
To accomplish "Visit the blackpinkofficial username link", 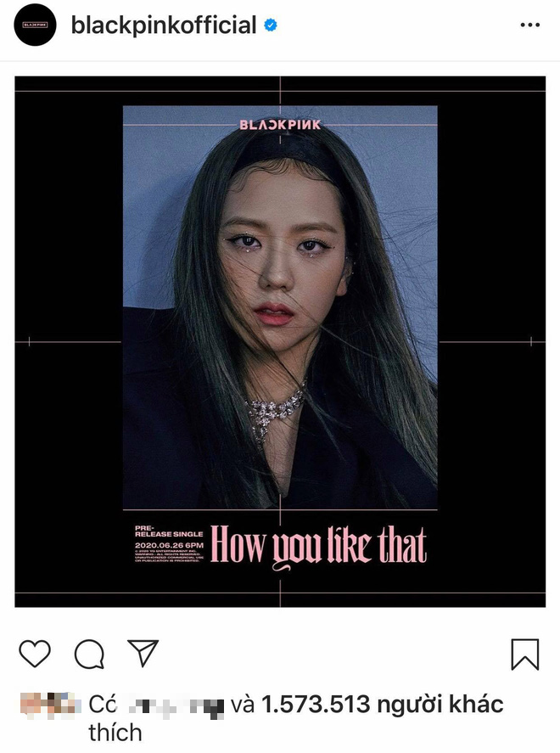I will click(x=164, y=25).
